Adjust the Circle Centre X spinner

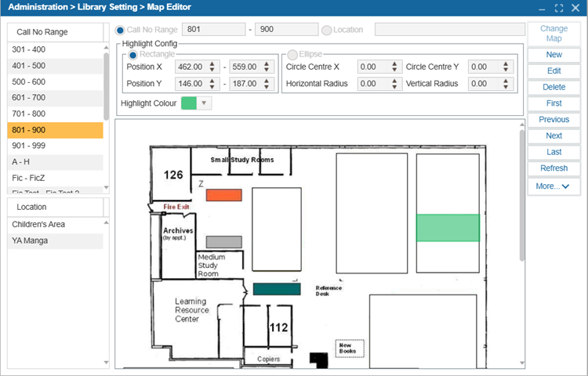(x=394, y=67)
